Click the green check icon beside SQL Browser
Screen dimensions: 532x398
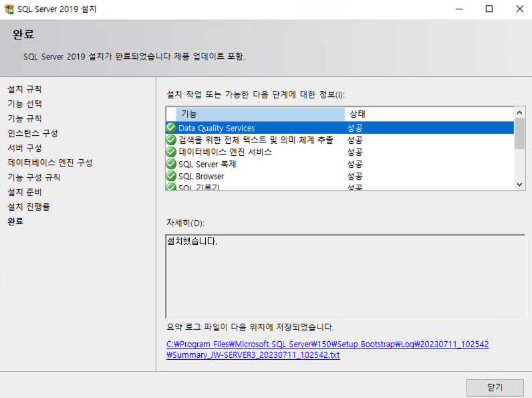[171, 176]
